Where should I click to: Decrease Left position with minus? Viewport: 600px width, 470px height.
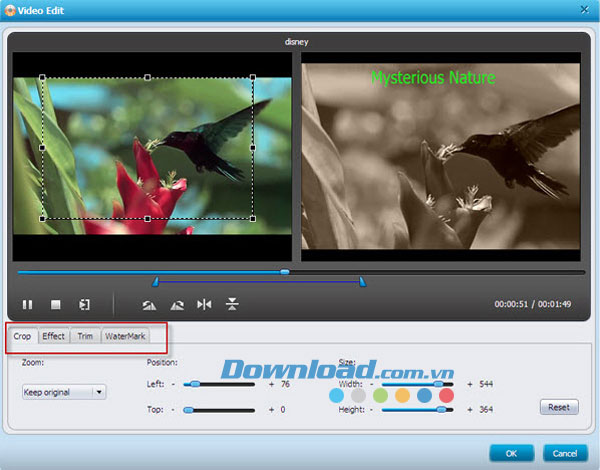pyautogui.click(x=173, y=384)
